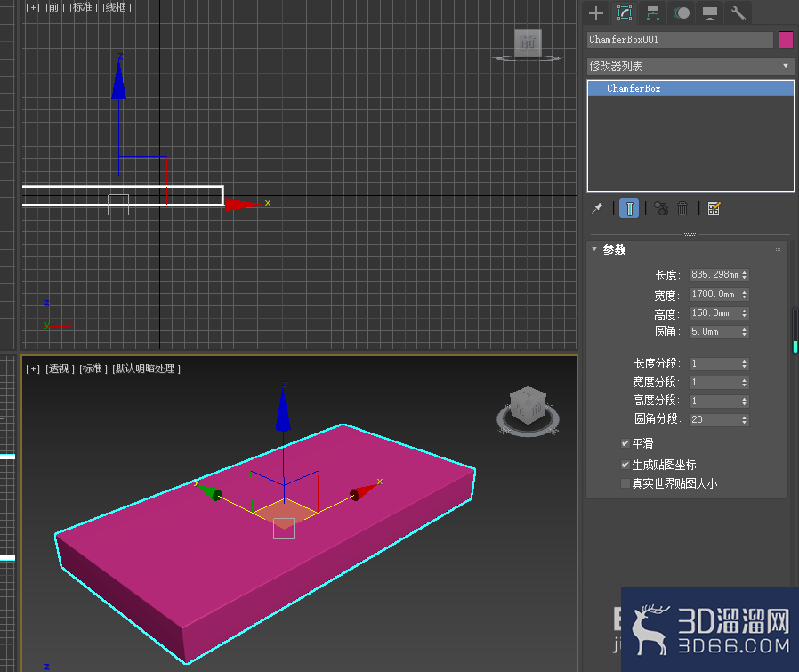Open the perspective [透视] view menu
The width and height of the screenshot is (799, 672).
coord(60,368)
